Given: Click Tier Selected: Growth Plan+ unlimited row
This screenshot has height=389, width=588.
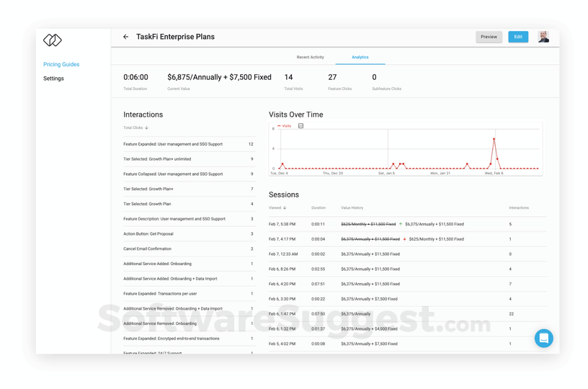Looking at the screenshot, I should [190, 159].
